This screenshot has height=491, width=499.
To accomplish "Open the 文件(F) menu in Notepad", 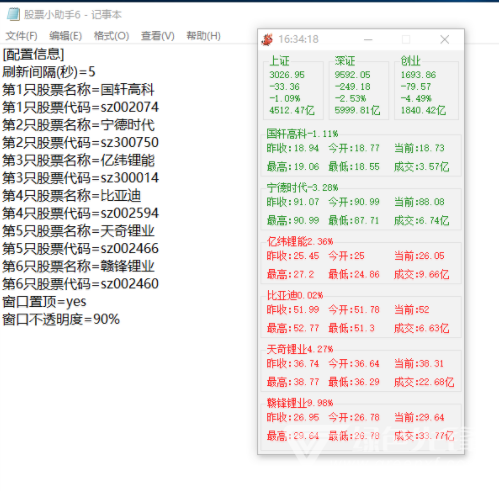I will tap(21, 36).
